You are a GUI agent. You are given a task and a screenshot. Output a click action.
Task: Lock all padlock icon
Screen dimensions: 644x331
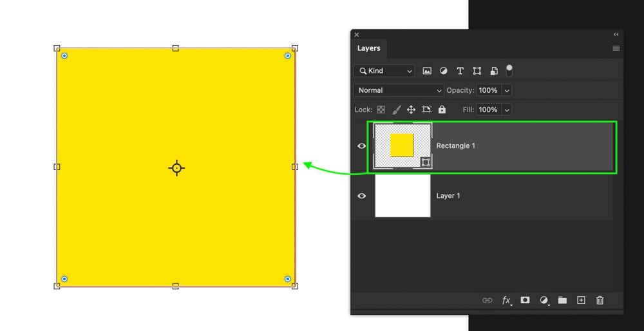[442, 109]
